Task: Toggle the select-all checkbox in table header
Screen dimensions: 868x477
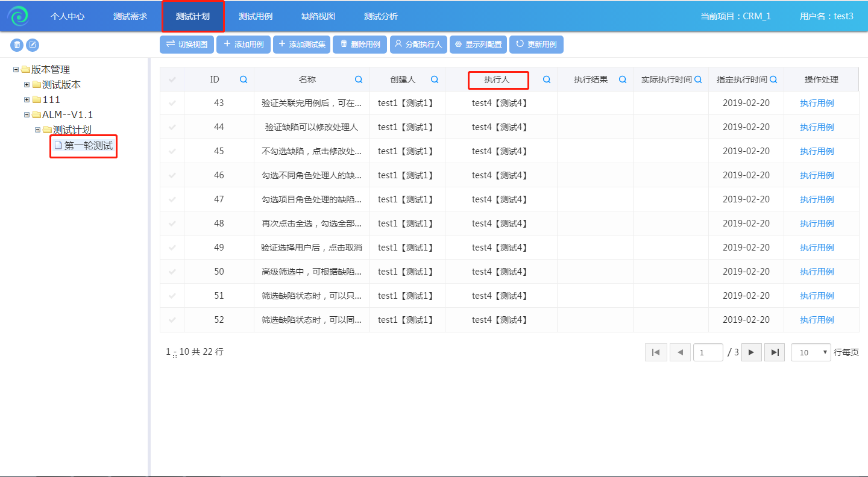Action: point(172,79)
